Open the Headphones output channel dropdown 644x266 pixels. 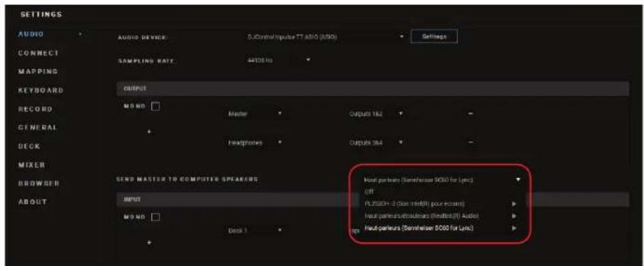[x=255, y=142]
